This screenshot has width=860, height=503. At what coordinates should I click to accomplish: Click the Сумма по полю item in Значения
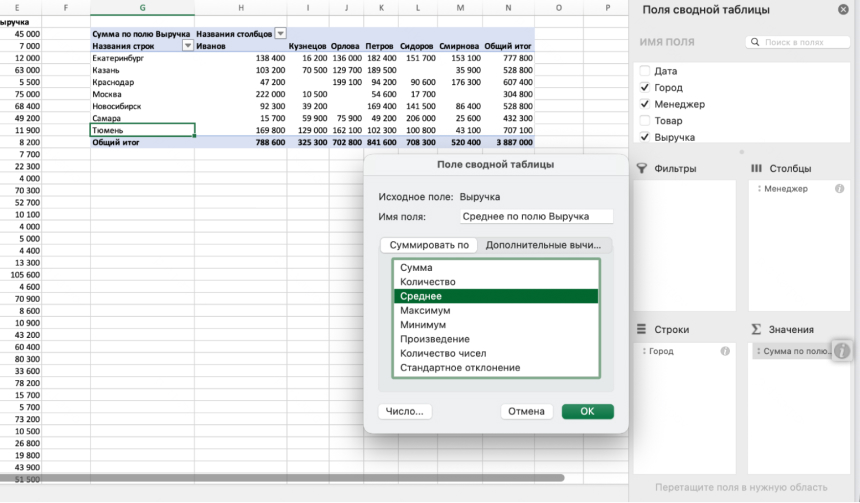pyautogui.click(x=793, y=351)
